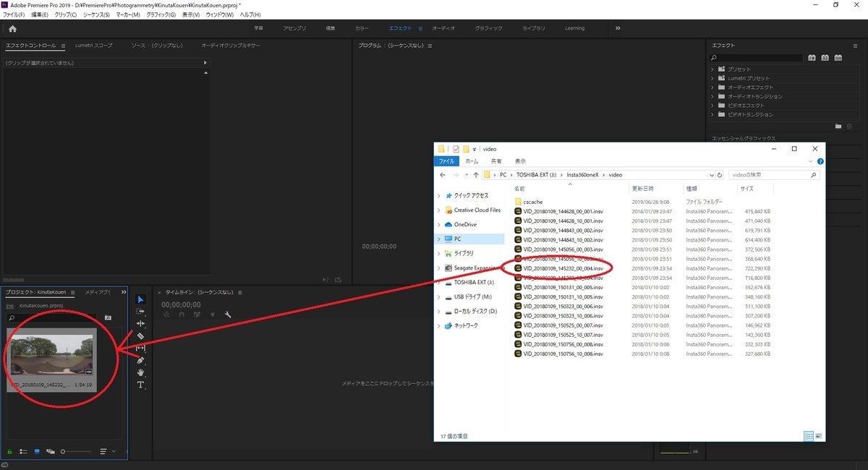Select the Type tool
The height and width of the screenshot is (470, 868).
pos(141,385)
